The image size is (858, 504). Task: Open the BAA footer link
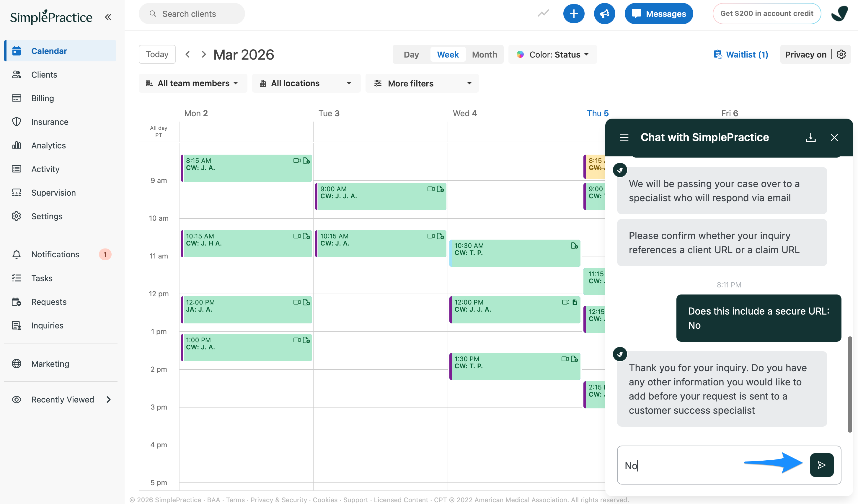pyautogui.click(x=213, y=500)
